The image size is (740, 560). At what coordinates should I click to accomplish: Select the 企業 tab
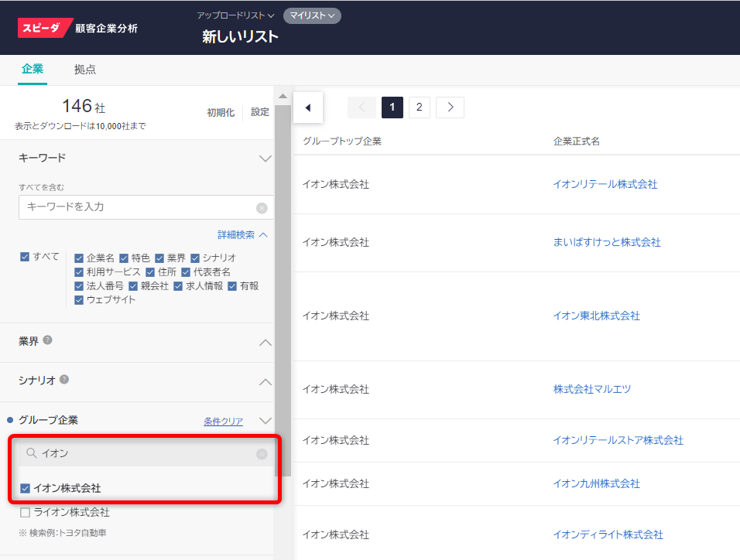(33, 69)
